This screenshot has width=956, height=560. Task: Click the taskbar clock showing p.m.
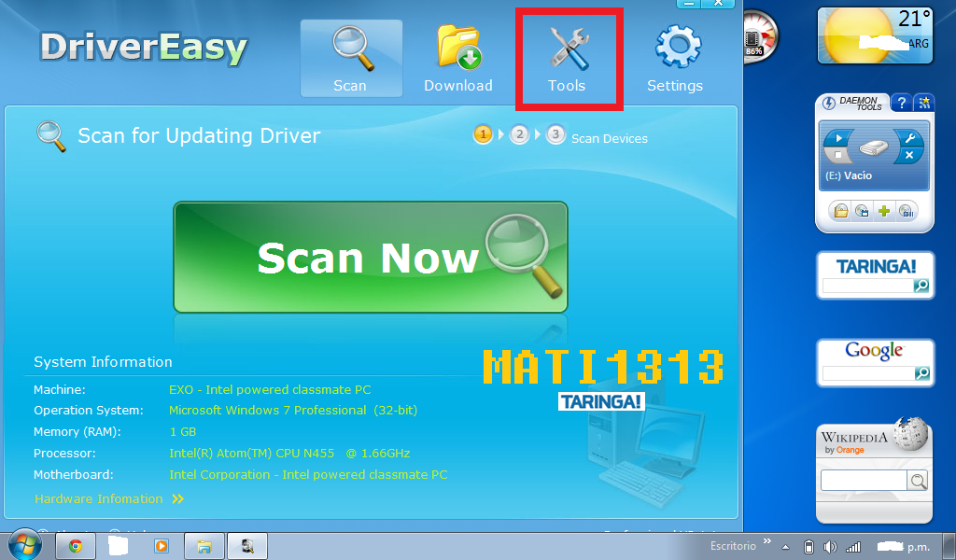coord(903,547)
